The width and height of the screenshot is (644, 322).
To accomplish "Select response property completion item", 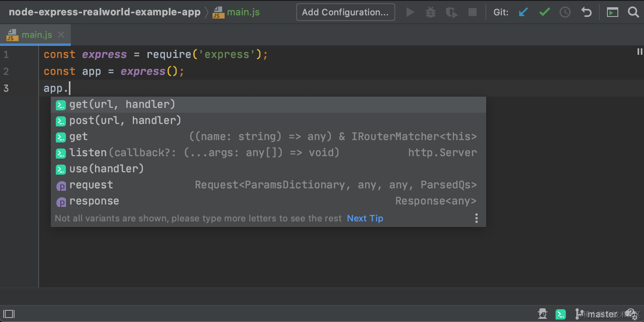I will pyautogui.click(x=268, y=201).
